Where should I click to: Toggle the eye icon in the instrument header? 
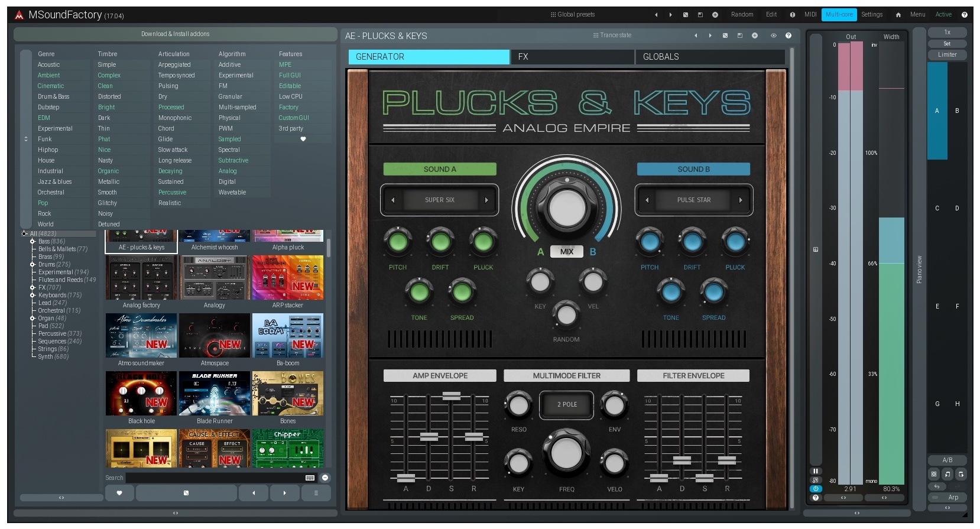[773, 35]
